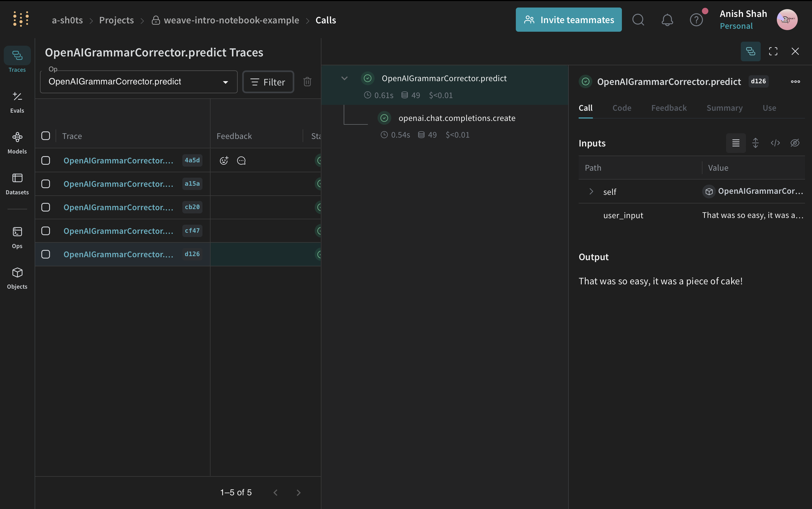Close the call details panel
Viewport: 812px width, 509px height.
(795, 51)
